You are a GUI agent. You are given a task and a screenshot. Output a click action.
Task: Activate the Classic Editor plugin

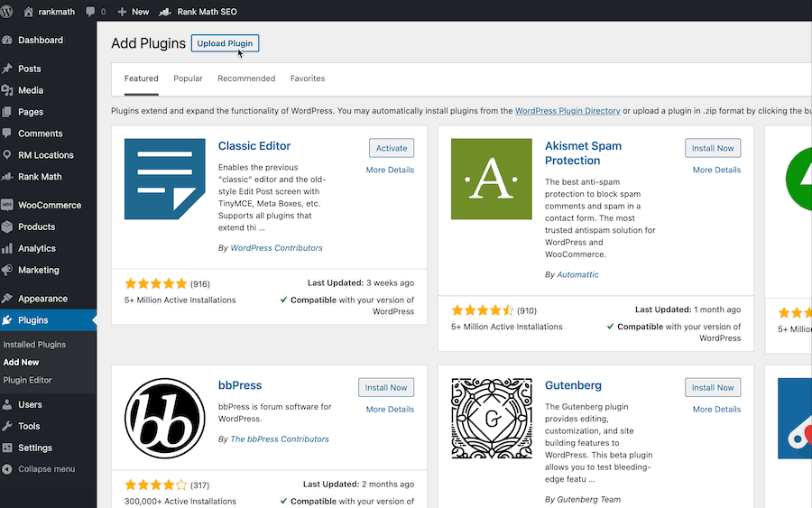[x=392, y=148]
